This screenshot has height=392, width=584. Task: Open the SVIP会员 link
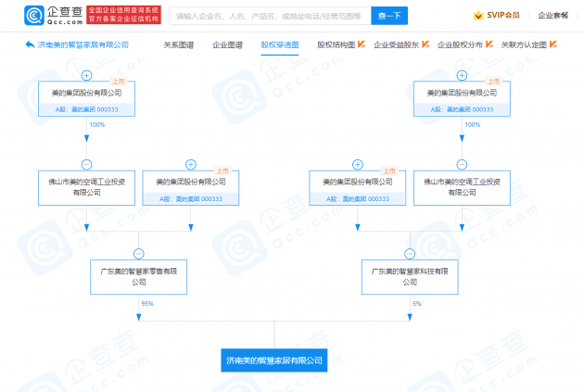[x=503, y=15]
